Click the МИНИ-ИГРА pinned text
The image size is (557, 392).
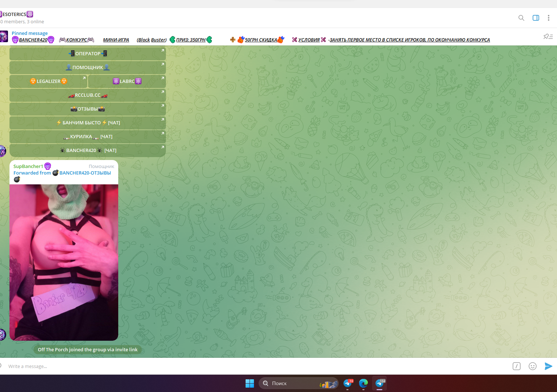pyautogui.click(x=116, y=40)
